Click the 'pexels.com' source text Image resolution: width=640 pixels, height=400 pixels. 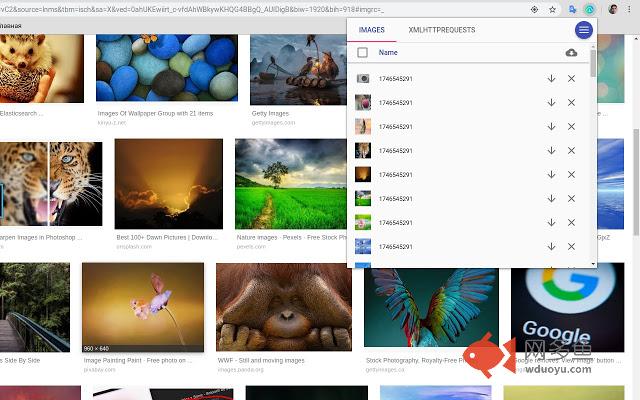pos(251,247)
